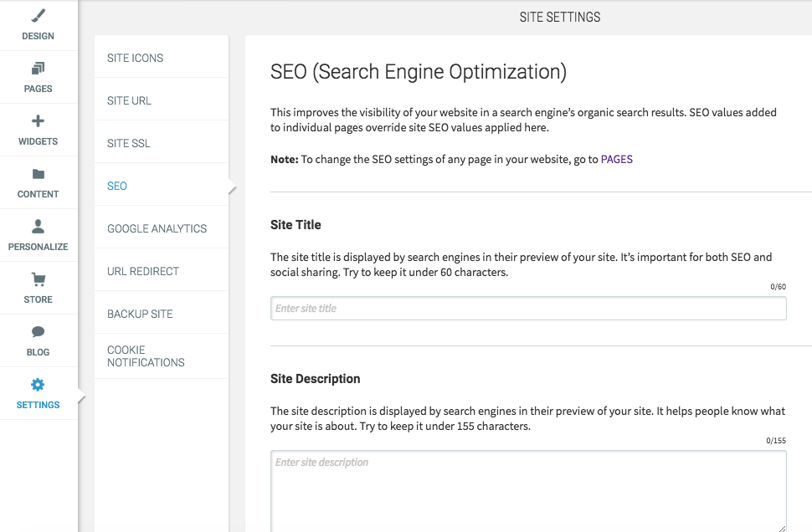812x532 pixels.
Task: Select the Settings gear icon
Action: [x=38, y=385]
